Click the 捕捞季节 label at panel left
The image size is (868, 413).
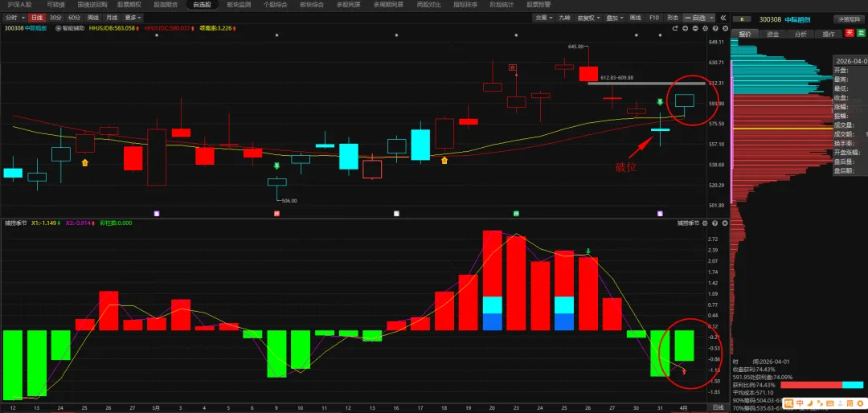(14, 223)
